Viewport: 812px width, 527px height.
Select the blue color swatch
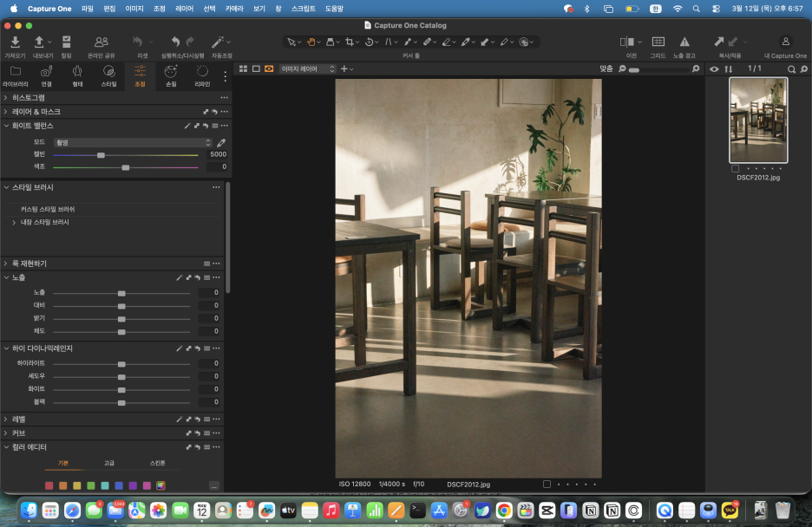119,485
